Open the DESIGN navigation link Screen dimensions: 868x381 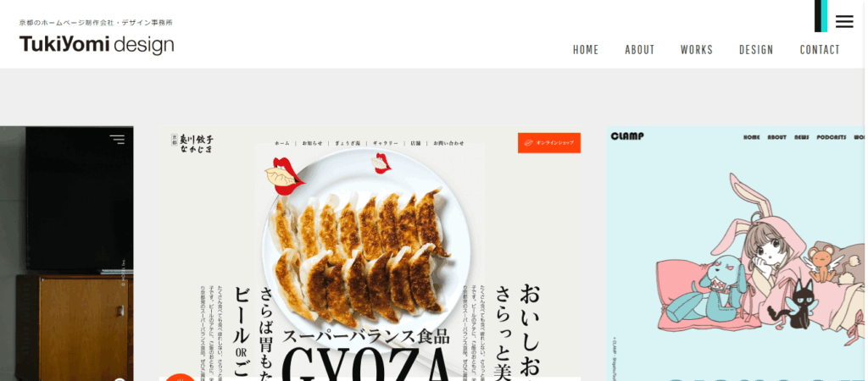756,50
